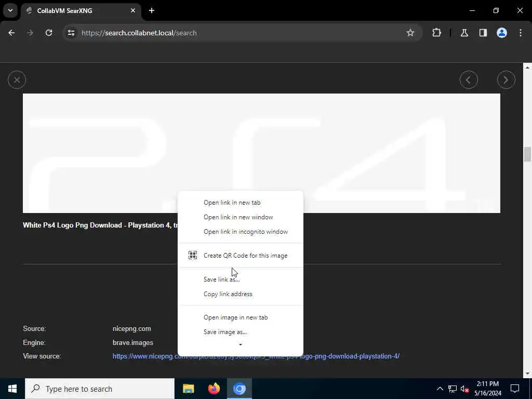This screenshot has width=532, height=399.
Task: Open Firefox from the taskbar
Action: (x=214, y=389)
